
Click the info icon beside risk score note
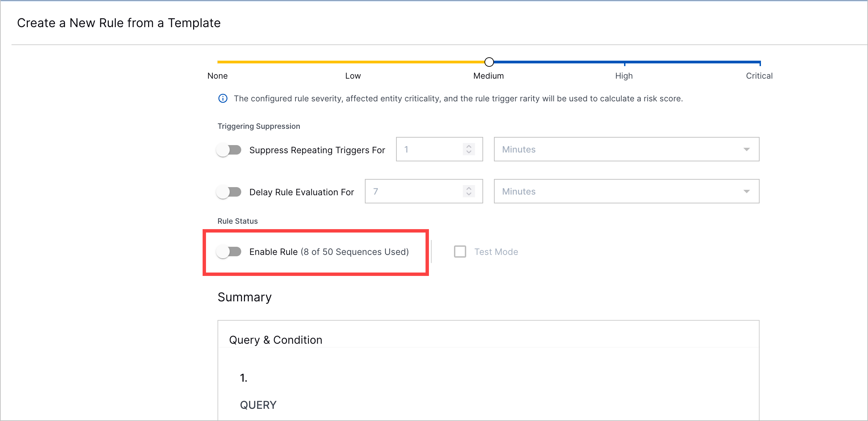223,98
